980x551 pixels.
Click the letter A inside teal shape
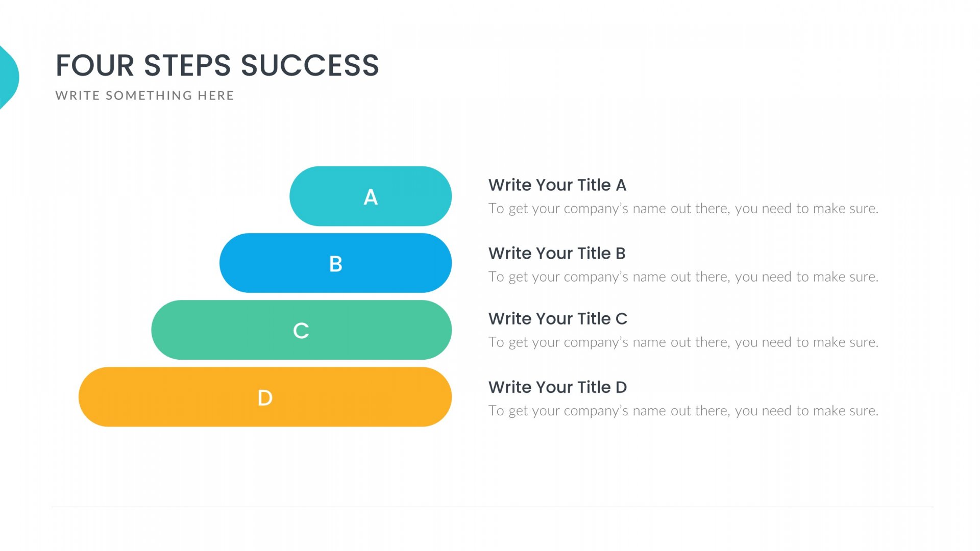tap(371, 197)
